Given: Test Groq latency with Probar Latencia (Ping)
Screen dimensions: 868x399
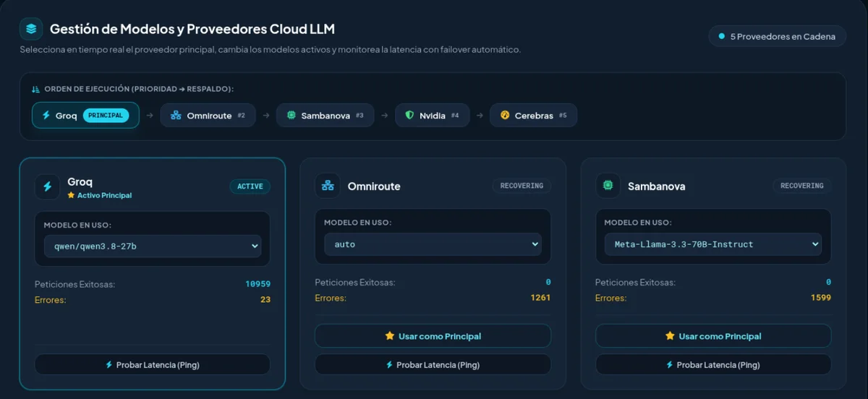Looking at the screenshot, I should (x=153, y=365).
